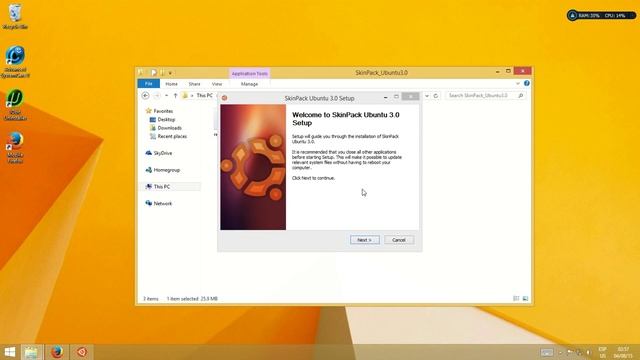Screen dimensions: 640x360
Task: Open the View ribbon tab
Action: pos(217,84)
